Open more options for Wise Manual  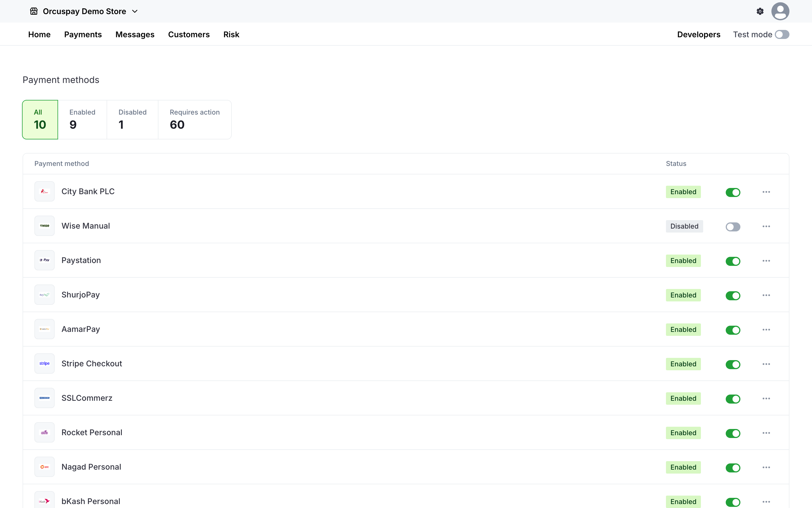tap(766, 226)
